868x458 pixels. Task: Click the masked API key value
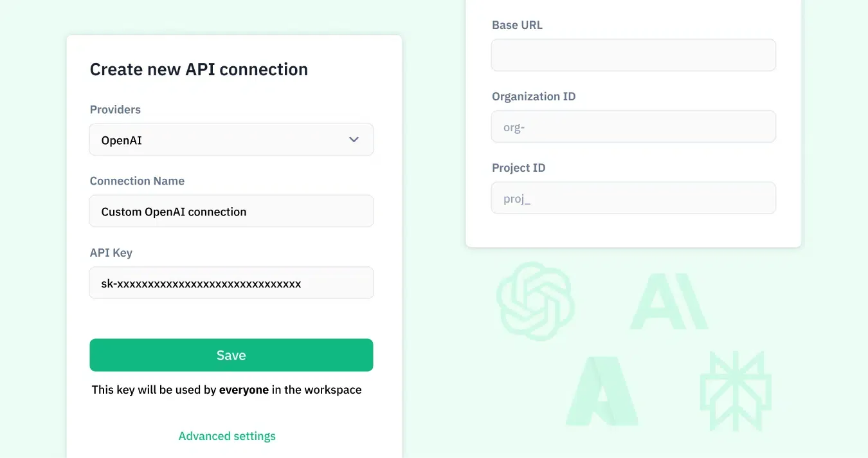[201, 283]
